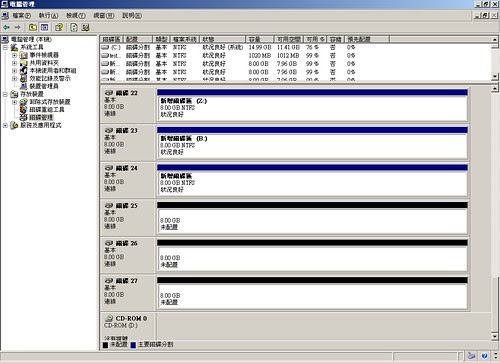
Task: Click the console icon before the 檔案(F) menu
Action: 5,15
